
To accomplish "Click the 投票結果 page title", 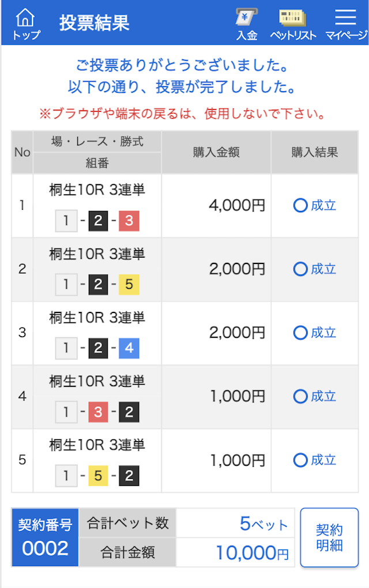I will pos(94,23).
